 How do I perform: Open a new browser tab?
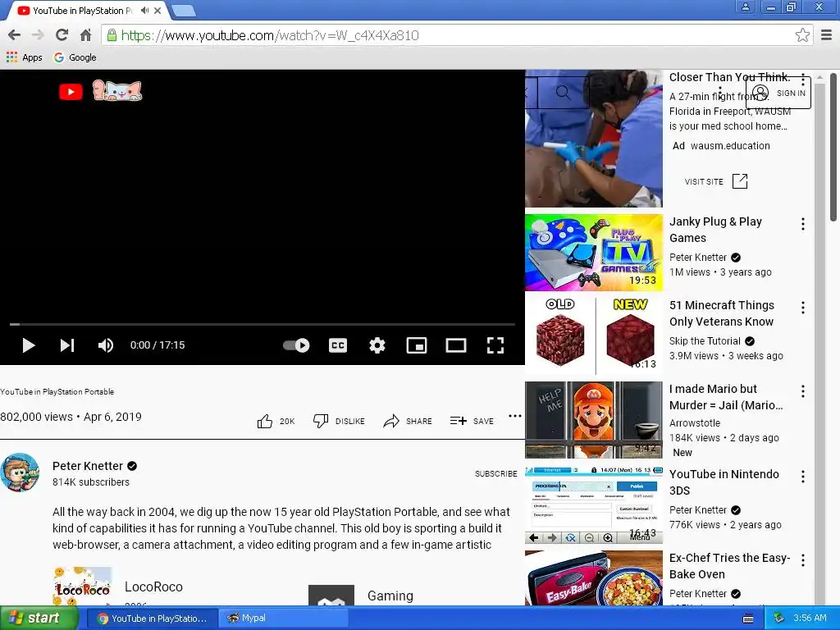click(185, 11)
